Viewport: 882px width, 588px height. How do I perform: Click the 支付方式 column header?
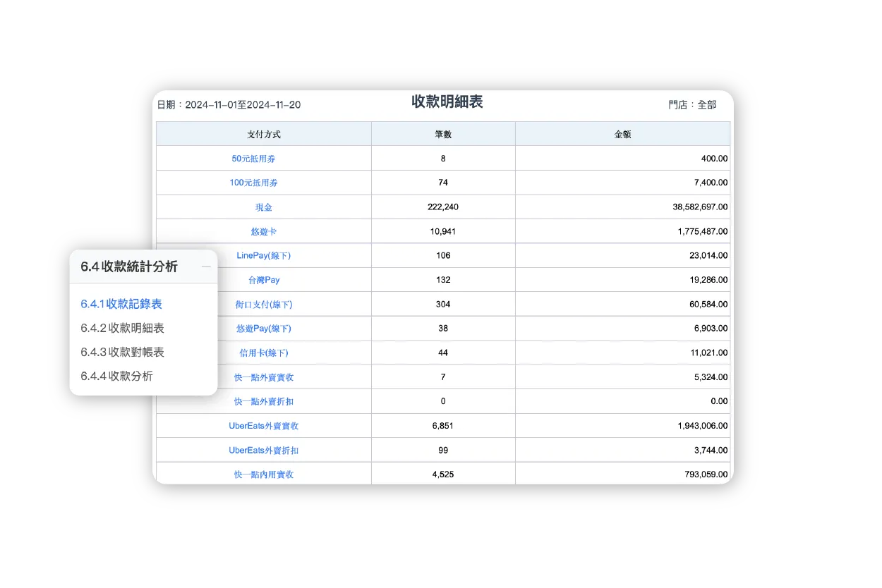(x=264, y=134)
